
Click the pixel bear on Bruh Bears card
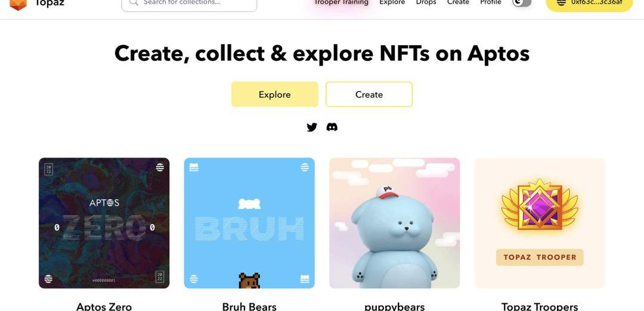[x=249, y=281]
